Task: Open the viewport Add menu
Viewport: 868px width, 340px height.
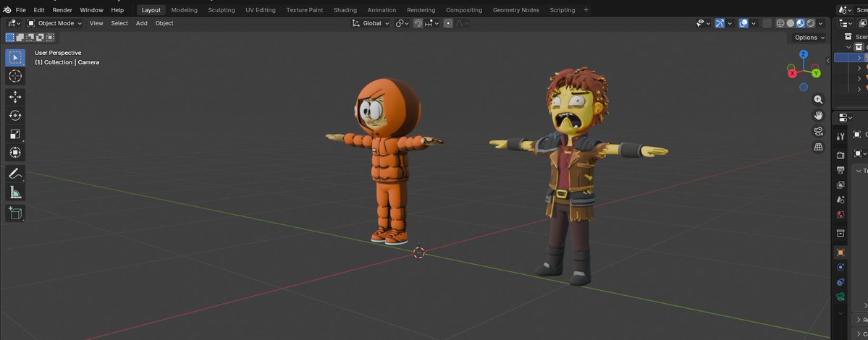Action: [x=142, y=23]
